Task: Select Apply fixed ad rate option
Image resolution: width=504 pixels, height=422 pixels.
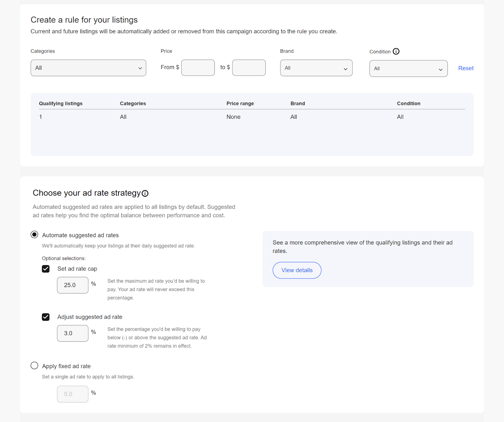Action: 34,366
